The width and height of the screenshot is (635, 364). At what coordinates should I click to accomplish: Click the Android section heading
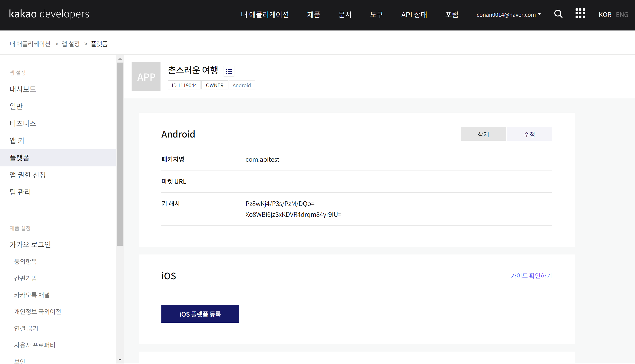(x=178, y=134)
